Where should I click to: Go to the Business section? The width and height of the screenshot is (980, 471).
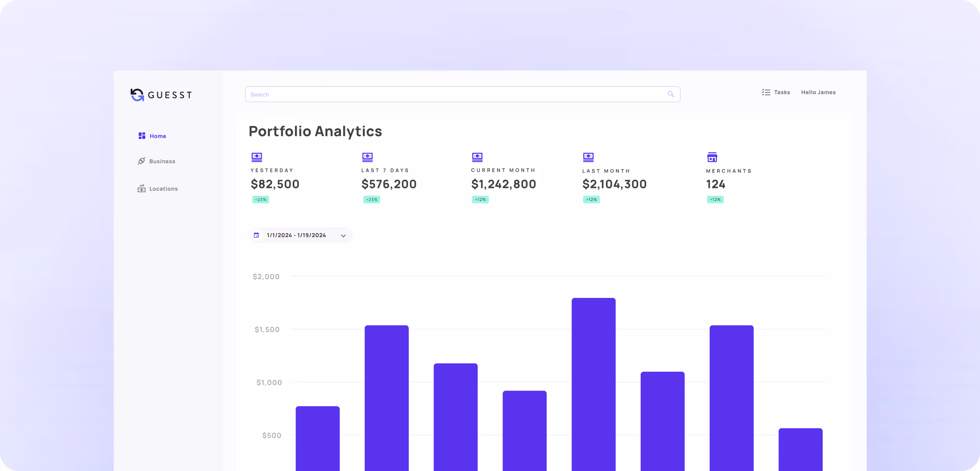[x=162, y=161]
